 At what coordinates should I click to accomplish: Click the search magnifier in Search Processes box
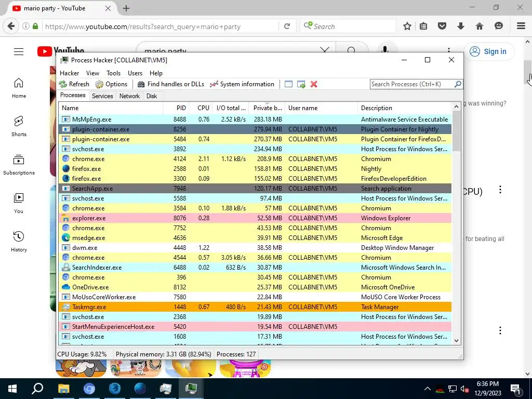(458, 84)
